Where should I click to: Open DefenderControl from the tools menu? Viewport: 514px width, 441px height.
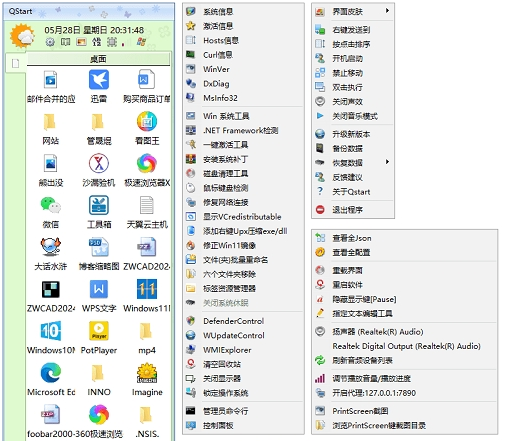click(243, 321)
